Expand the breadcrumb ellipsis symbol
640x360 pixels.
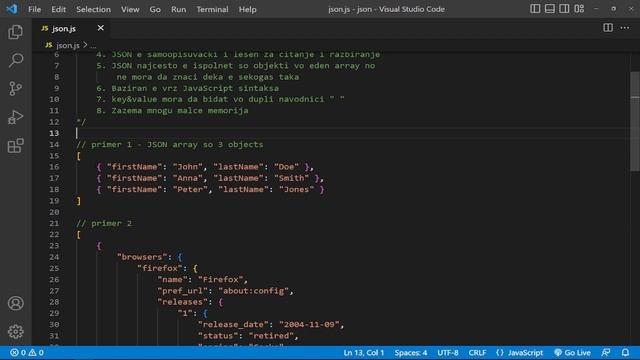coord(93,45)
